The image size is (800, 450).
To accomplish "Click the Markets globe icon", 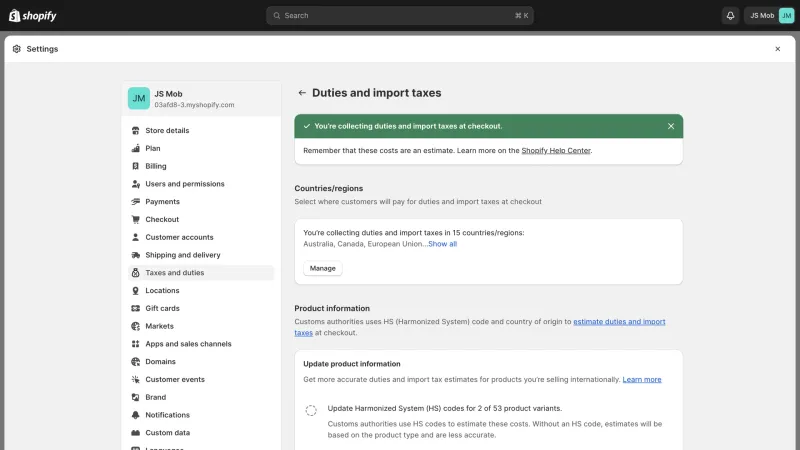I will point(135,326).
